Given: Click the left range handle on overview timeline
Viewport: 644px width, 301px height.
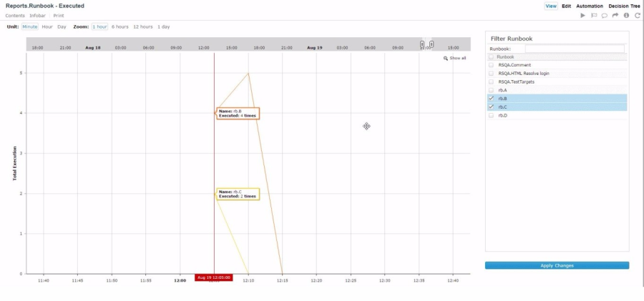Looking at the screenshot, I should pyautogui.click(x=422, y=44).
